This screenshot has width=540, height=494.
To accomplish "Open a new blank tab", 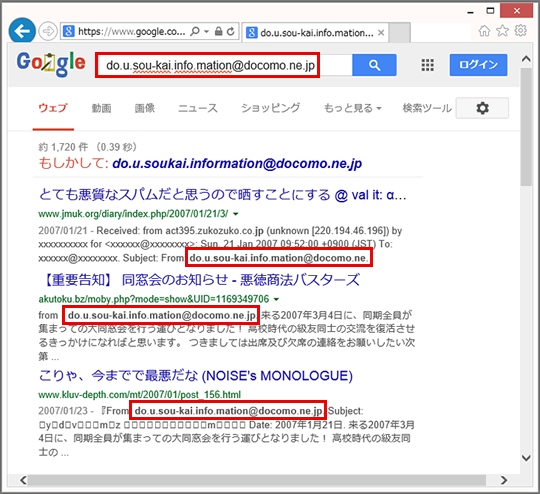I will (x=399, y=33).
